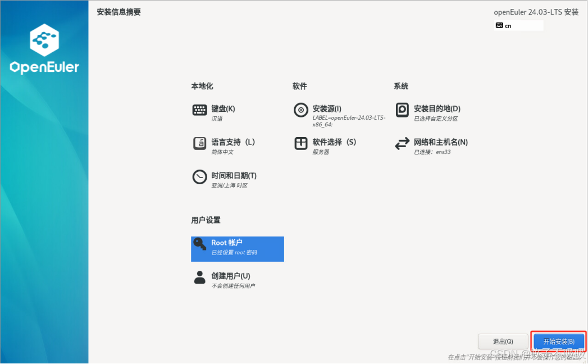Click 已选择自定义分区 status text
The image size is (588, 364).
click(436, 119)
